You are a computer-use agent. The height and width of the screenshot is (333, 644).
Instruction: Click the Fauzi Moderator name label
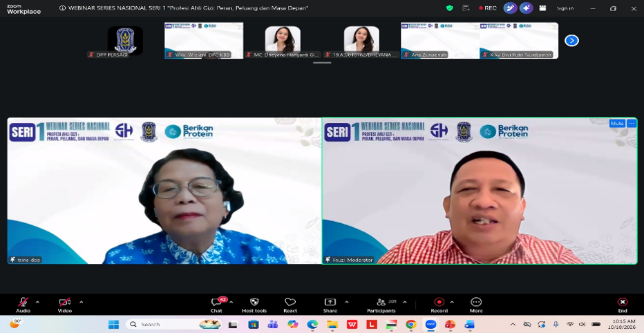[349, 260]
